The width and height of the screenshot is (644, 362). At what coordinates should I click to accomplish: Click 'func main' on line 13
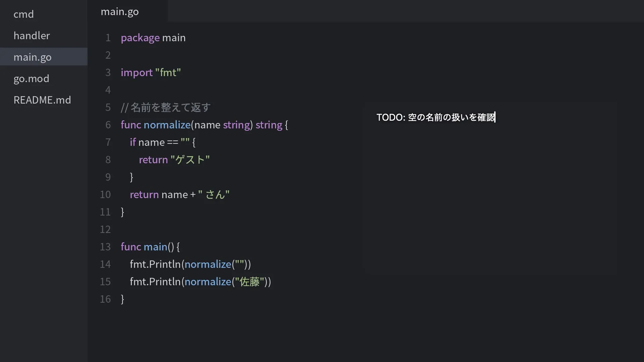pos(144,247)
